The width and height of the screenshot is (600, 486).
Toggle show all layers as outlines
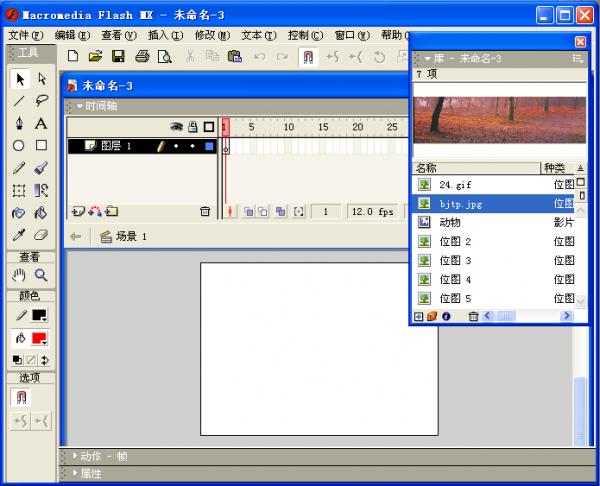tap(209, 127)
